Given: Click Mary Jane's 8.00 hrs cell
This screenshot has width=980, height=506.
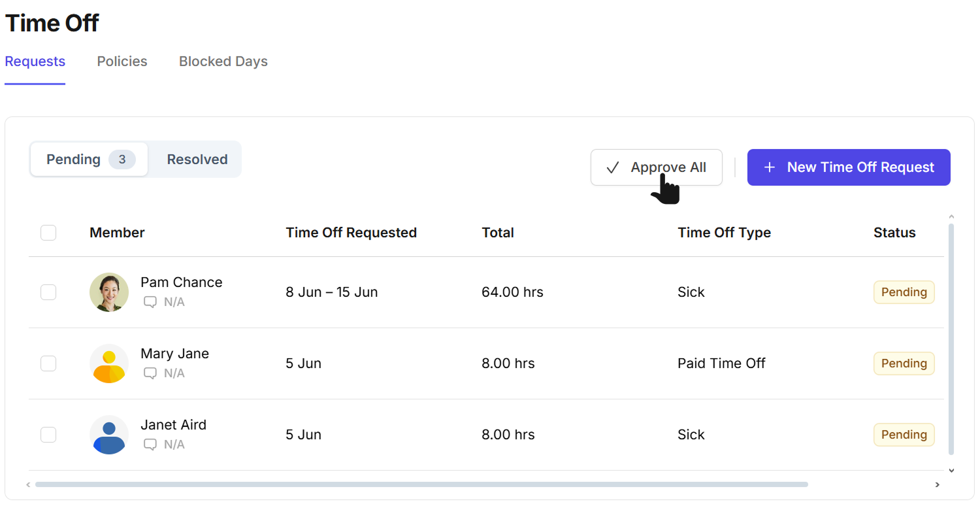Looking at the screenshot, I should pos(508,363).
